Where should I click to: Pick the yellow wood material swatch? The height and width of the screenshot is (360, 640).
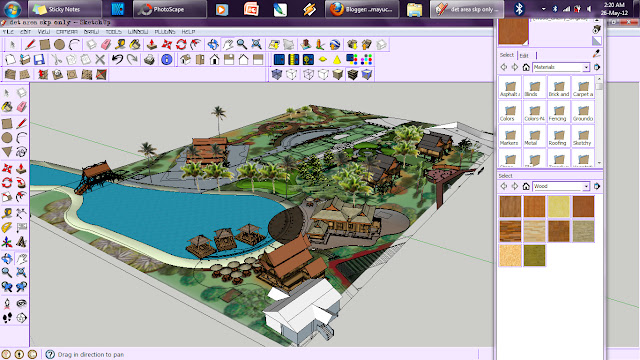coord(559,206)
